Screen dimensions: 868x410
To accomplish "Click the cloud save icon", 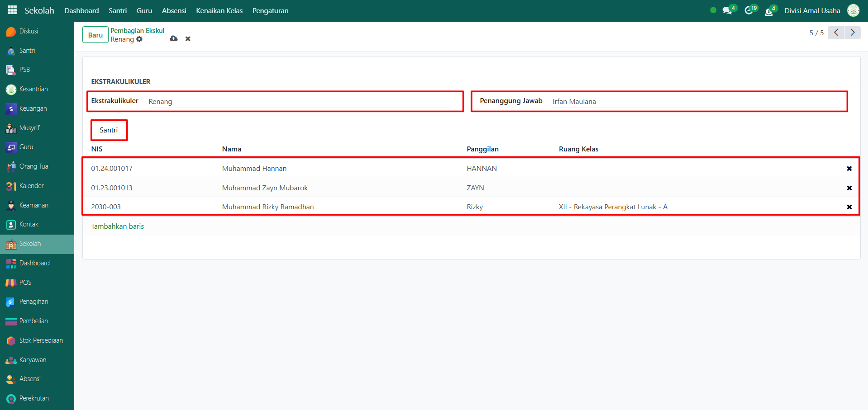I will pyautogui.click(x=174, y=39).
